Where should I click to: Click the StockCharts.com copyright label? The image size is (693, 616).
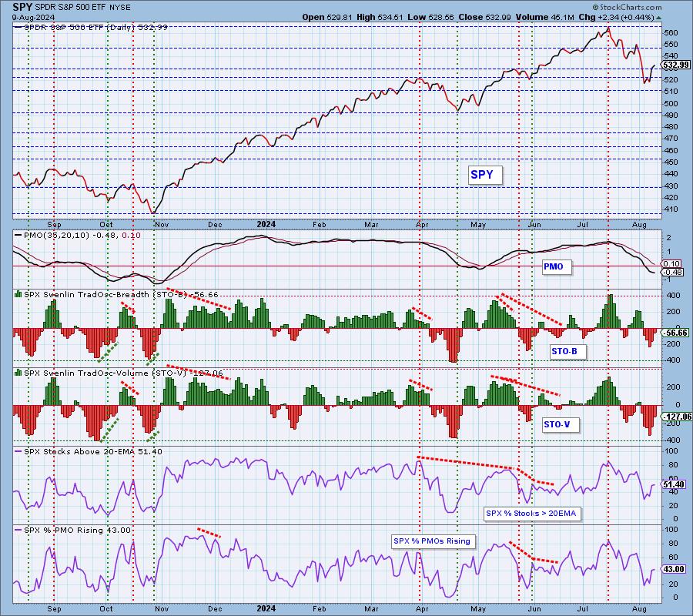[x=627, y=7]
